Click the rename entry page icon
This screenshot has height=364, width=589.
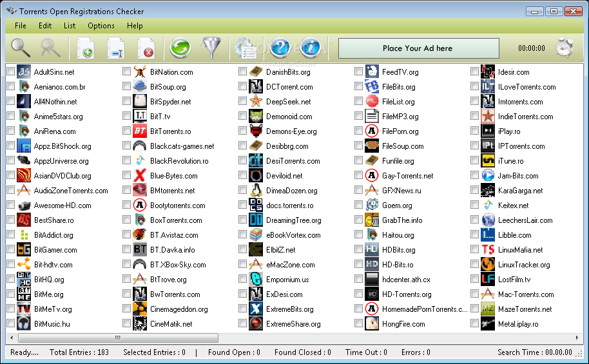tap(116, 48)
